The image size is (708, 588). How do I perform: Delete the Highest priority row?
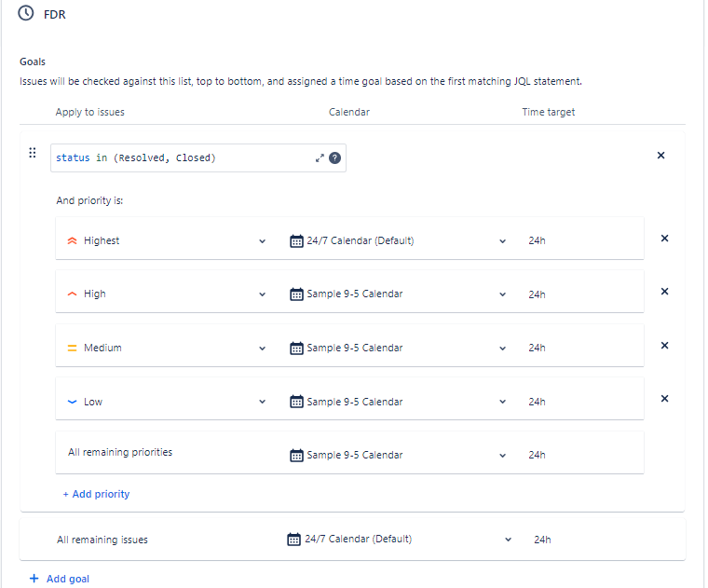pyautogui.click(x=664, y=239)
